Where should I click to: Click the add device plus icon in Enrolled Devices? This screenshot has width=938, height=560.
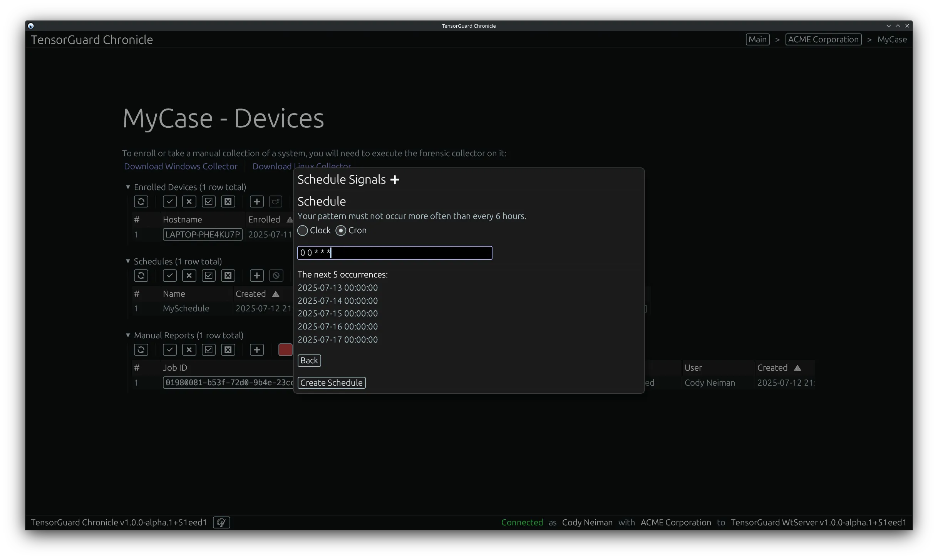(x=256, y=201)
